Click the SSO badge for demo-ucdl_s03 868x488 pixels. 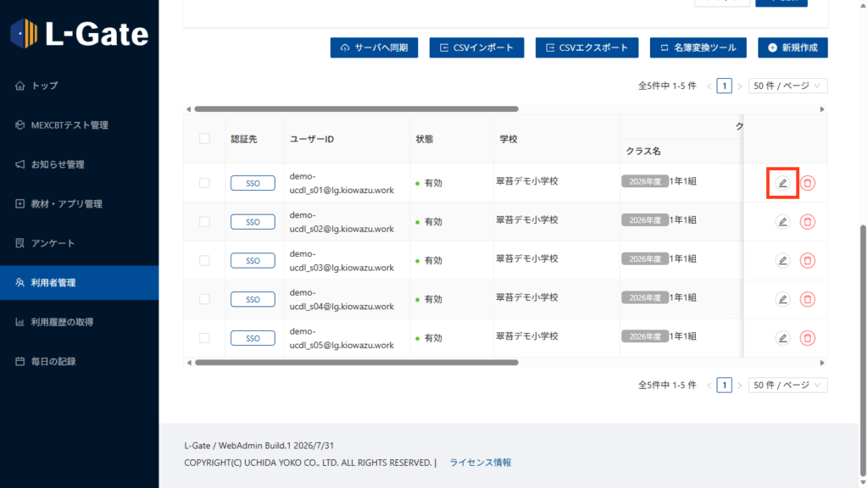253,261
